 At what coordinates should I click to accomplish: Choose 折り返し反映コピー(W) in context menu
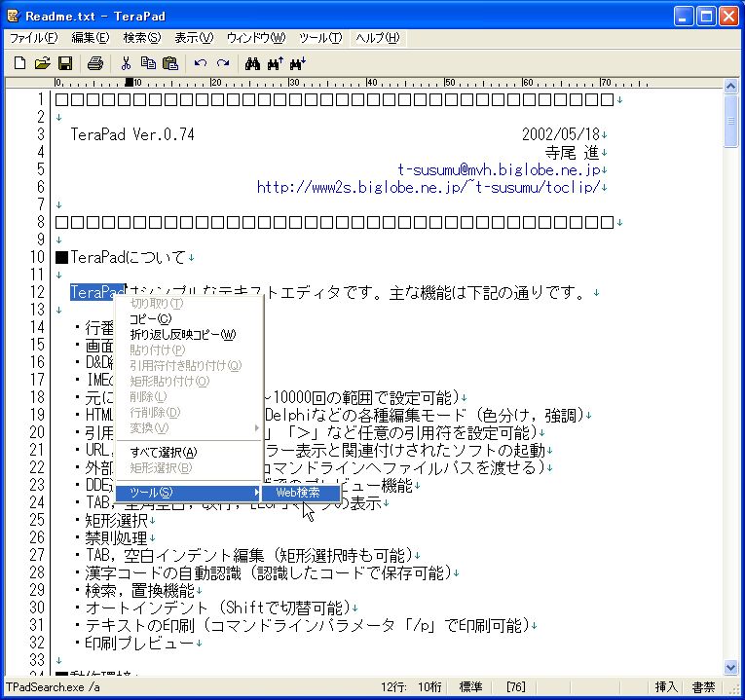click(x=189, y=334)
